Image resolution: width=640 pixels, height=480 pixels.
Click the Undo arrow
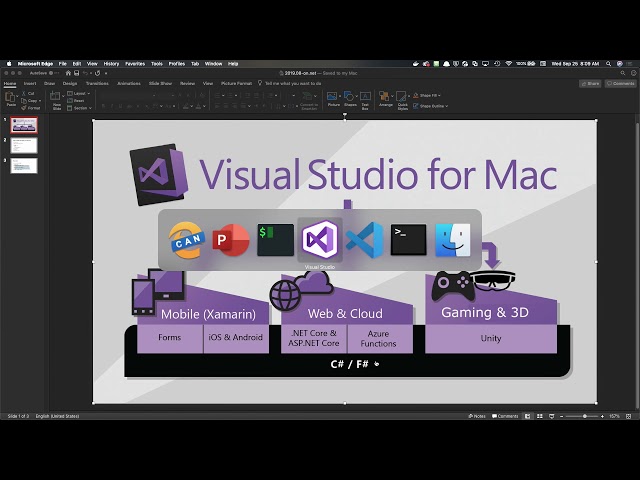coord(85,73)
